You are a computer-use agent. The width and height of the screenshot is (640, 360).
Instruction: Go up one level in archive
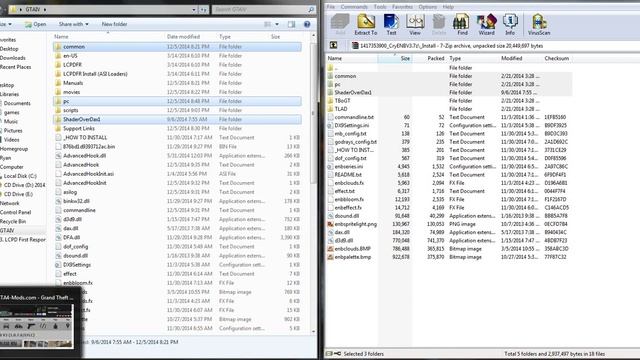[x=333, y=45]
